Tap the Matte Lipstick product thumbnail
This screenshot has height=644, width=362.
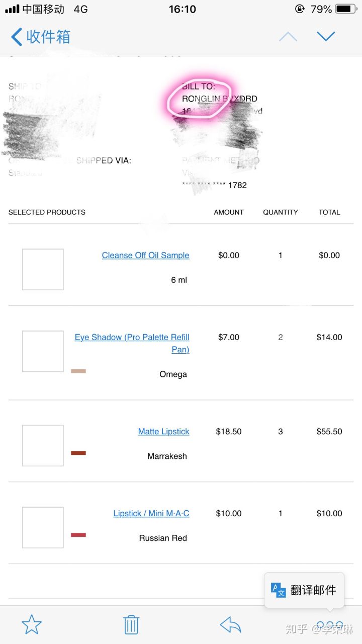(x=43, y=445)
